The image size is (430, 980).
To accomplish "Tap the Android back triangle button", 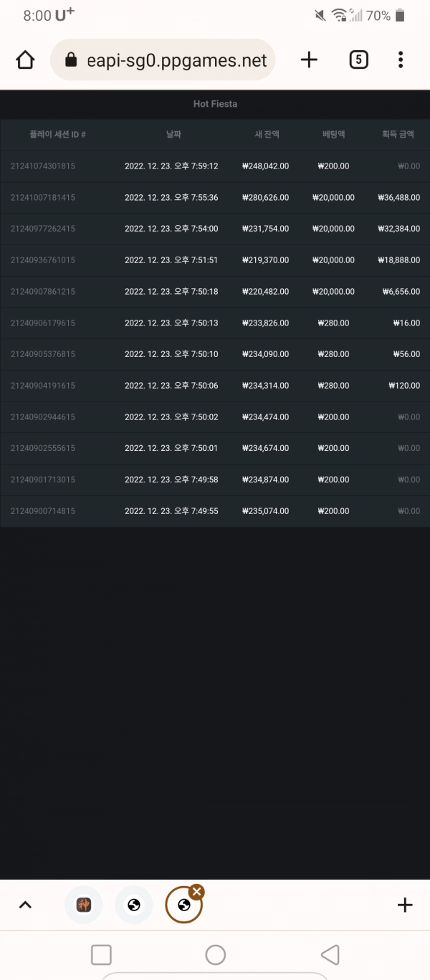I will point(330,955).
